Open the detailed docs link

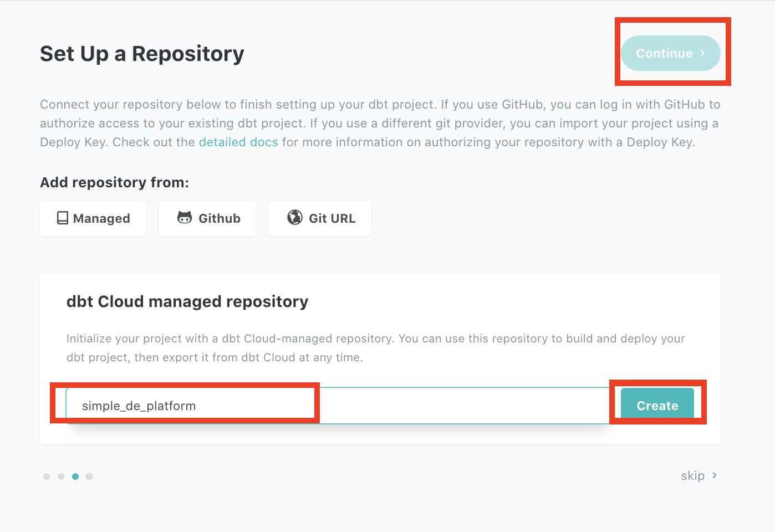click(238, 142)
